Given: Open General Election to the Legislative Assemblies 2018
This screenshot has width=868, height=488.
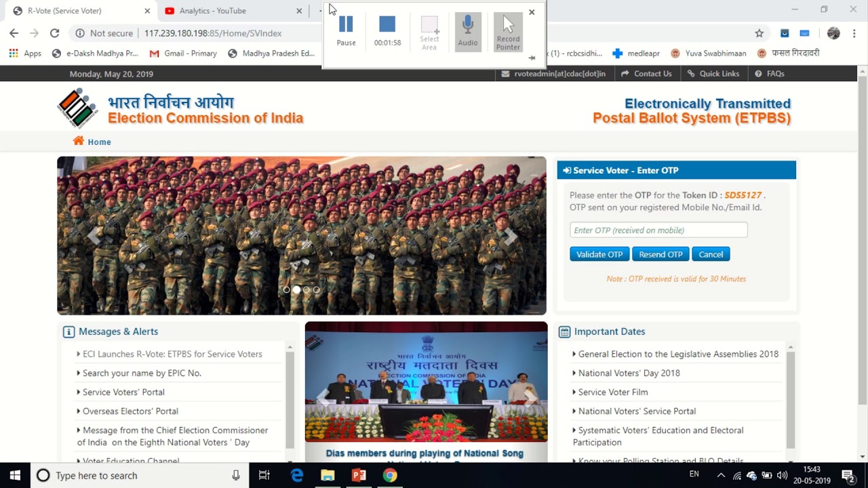Looking at the screenshot, I should pyautogui.click(x=678, y=354).
